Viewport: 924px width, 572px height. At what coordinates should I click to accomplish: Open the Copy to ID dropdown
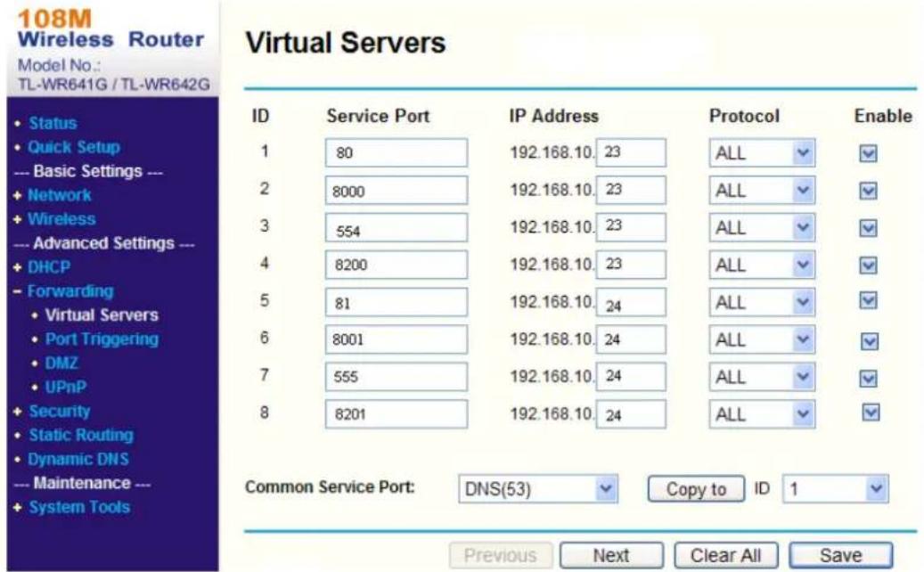pyautogui.click(x=836, y=489)
